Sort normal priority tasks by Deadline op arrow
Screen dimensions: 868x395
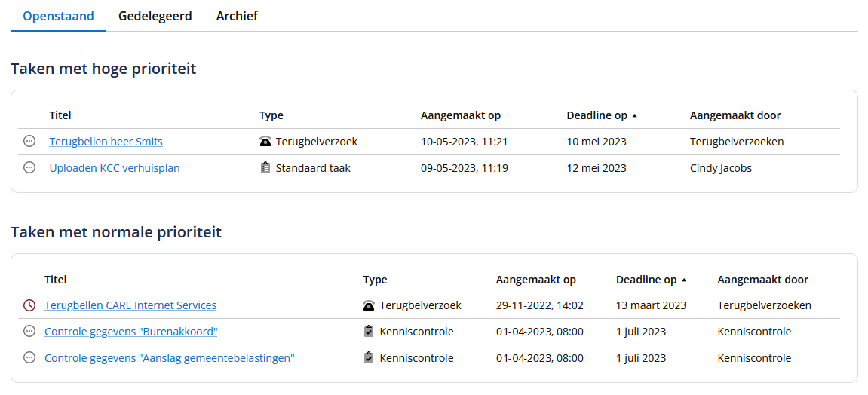684,280
